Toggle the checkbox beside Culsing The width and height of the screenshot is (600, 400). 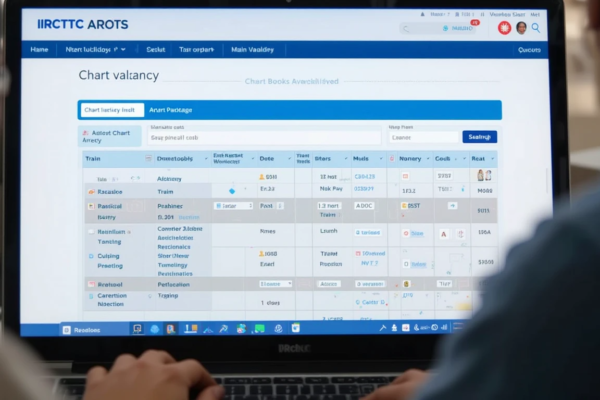coord(91,256)
